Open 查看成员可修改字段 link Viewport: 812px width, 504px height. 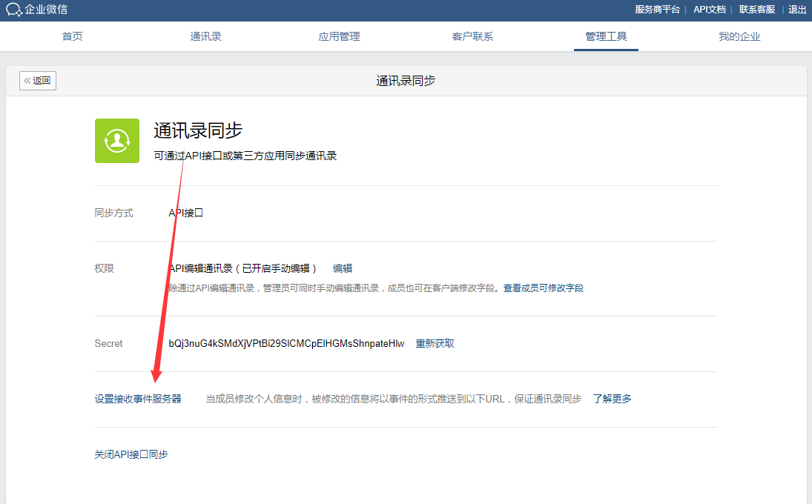(x=544, y=288)
